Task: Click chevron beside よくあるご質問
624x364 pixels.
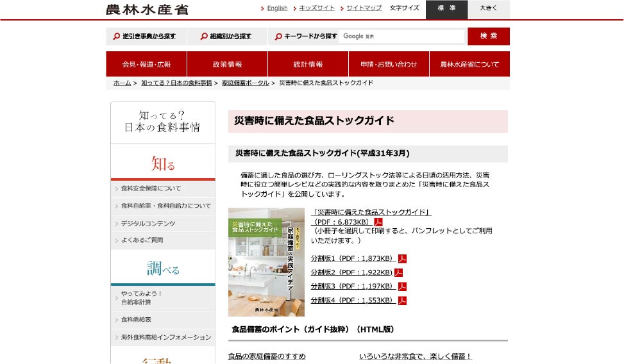Action: [x=116, y=241]
